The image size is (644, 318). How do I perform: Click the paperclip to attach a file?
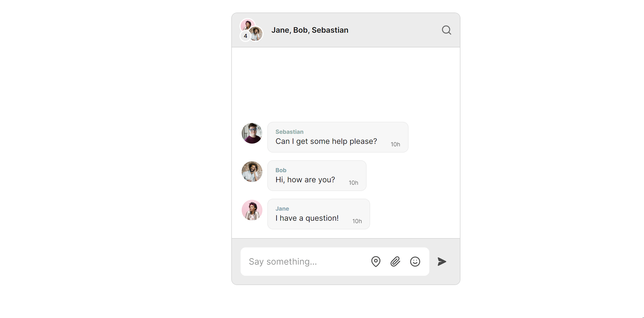click(395, 261)
